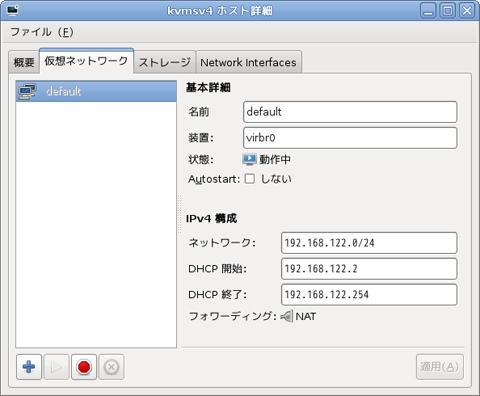Close the kvmsv4 host details window
The width and height of the screenshot is (480, 396).
tap(467, 11)
